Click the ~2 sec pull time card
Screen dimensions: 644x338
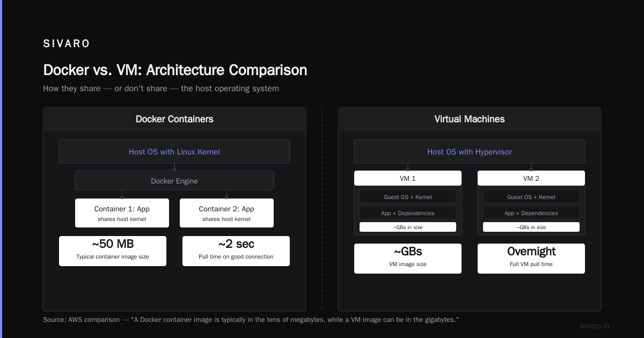click(236, 251)
